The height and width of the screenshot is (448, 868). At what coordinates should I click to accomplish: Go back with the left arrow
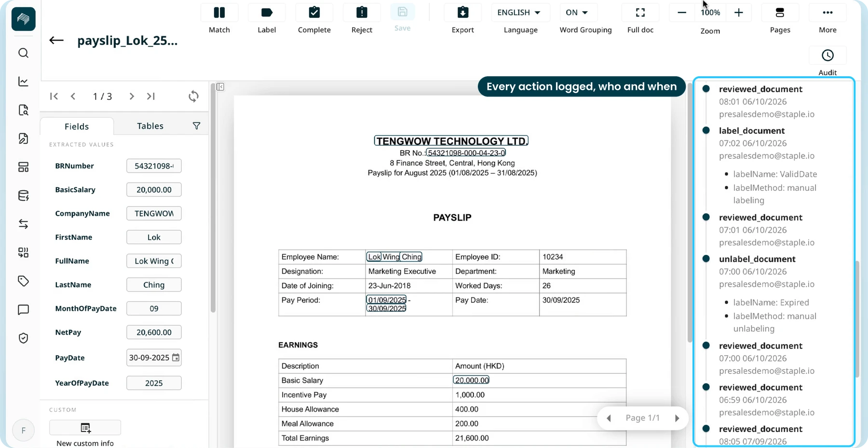point(56,41)
